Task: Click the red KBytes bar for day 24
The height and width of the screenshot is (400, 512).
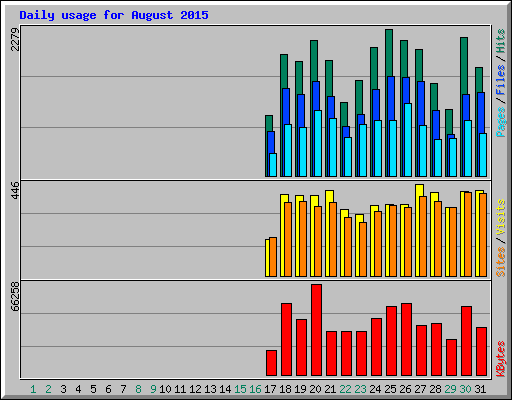Action: pos(376,347)
